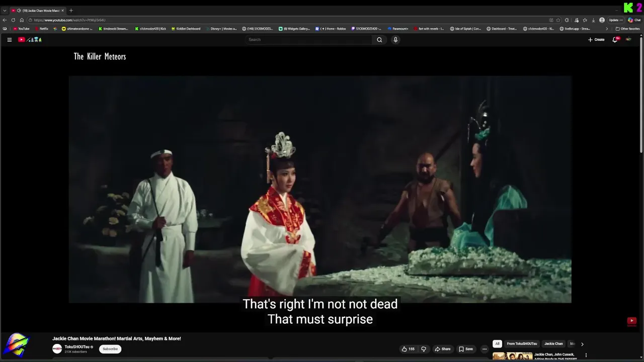The width and height of the screenshot is (644, 362).
Task: Open YouTube notifications bell
Action: pos(615,40)
